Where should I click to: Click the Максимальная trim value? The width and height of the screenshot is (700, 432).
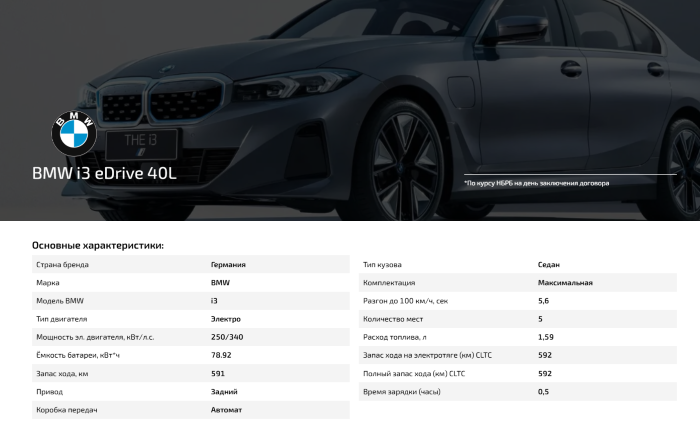click(x=565, y=283)
